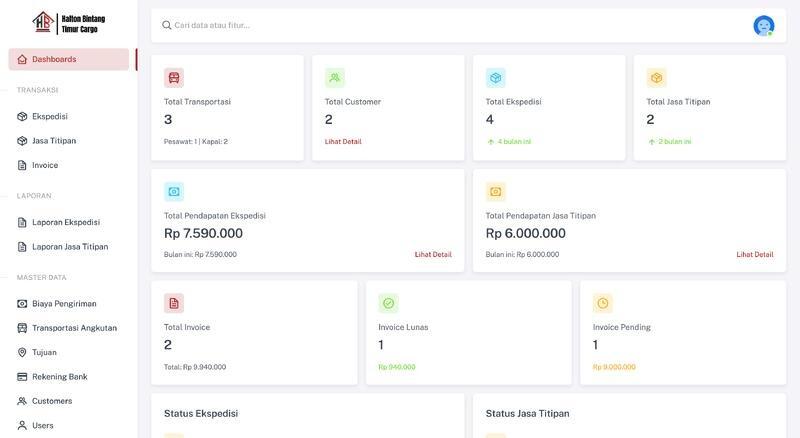Click the Invoice Lunas checkmark icon
The image size is (800, 438).
388,303
